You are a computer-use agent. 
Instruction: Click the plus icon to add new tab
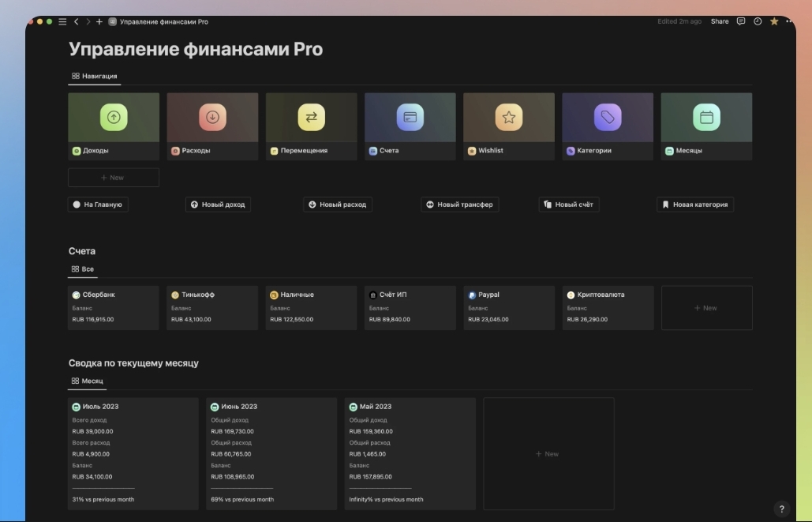tap(99, 21)
